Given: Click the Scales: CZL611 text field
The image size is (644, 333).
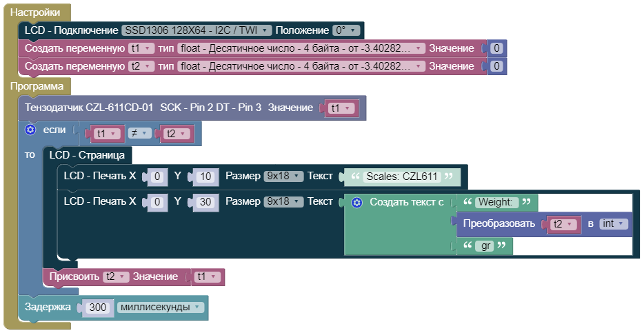Looking at the screenshot, I should (x=401, y=176).
